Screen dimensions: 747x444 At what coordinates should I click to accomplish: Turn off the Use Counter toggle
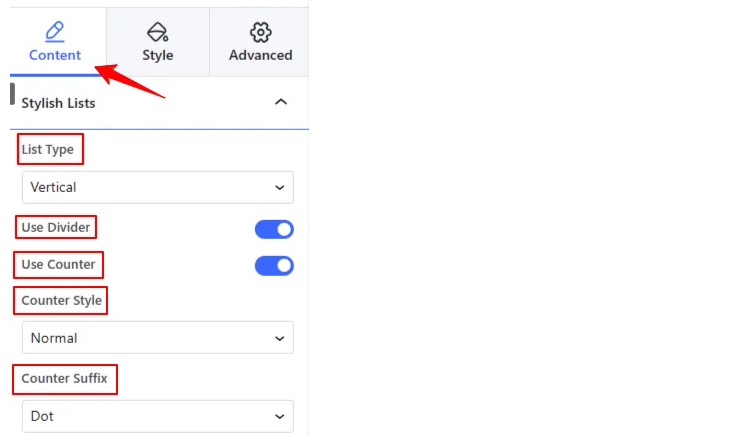(274, 265)
